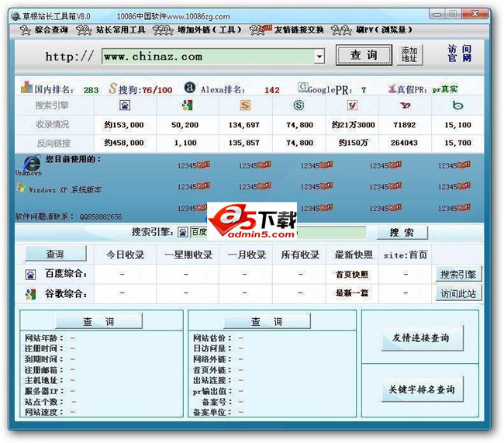Click Bing backlink count 15,700
Viewport: 504px width, 443px height.
click(457, 143)
